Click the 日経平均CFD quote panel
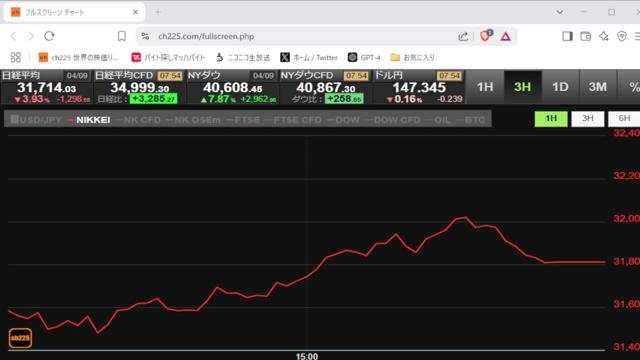The width and height of the screenshot is (640, 360). pyautogui.click(x=139, y=87)
